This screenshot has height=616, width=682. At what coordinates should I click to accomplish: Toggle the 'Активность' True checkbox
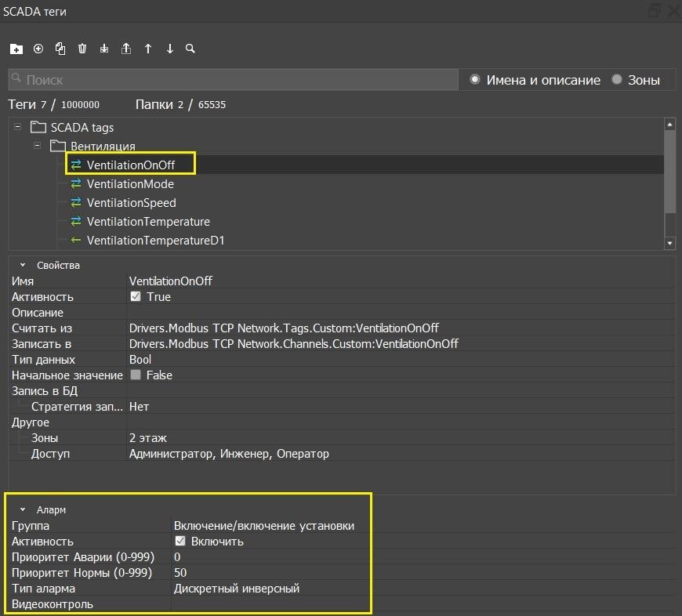136,297
